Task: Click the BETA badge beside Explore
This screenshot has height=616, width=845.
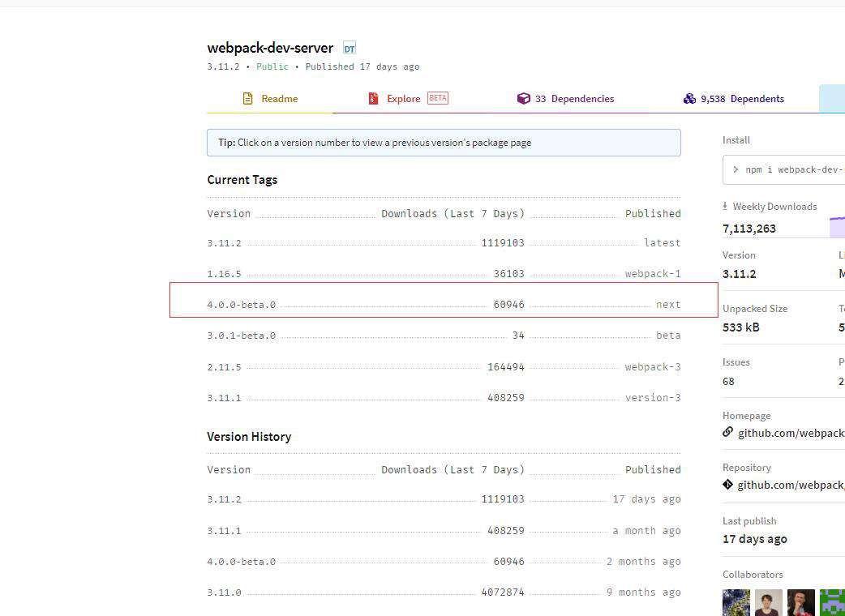Action: pos(438,98)
